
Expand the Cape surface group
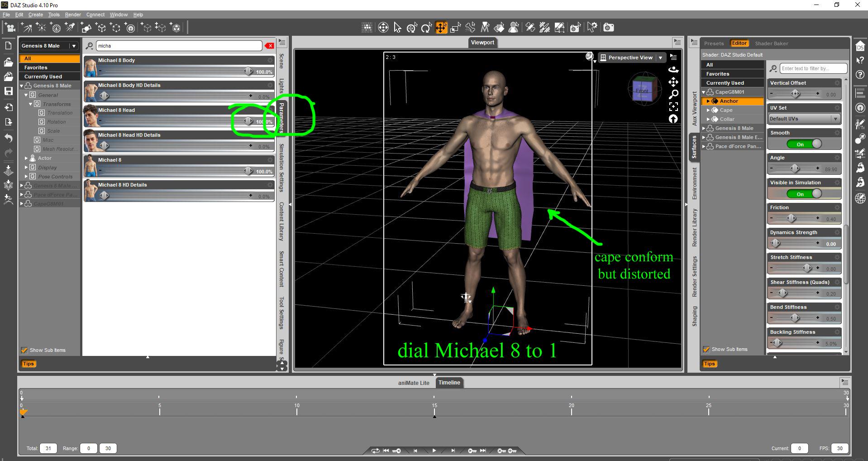point(708,110)
